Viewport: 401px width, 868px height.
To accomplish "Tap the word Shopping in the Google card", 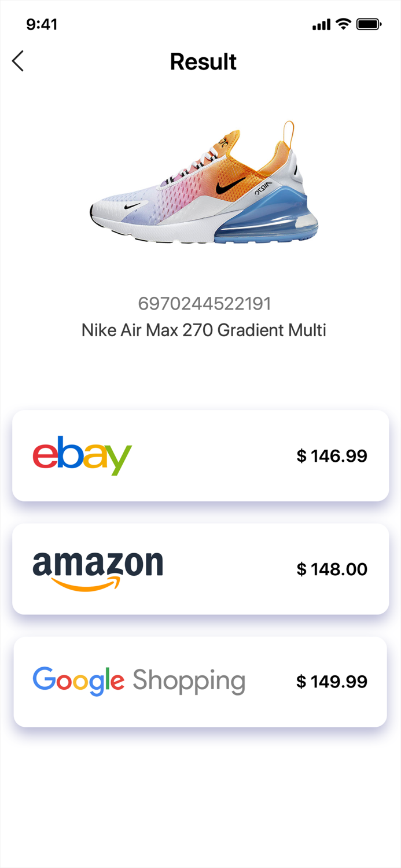I will coord(189,681).
